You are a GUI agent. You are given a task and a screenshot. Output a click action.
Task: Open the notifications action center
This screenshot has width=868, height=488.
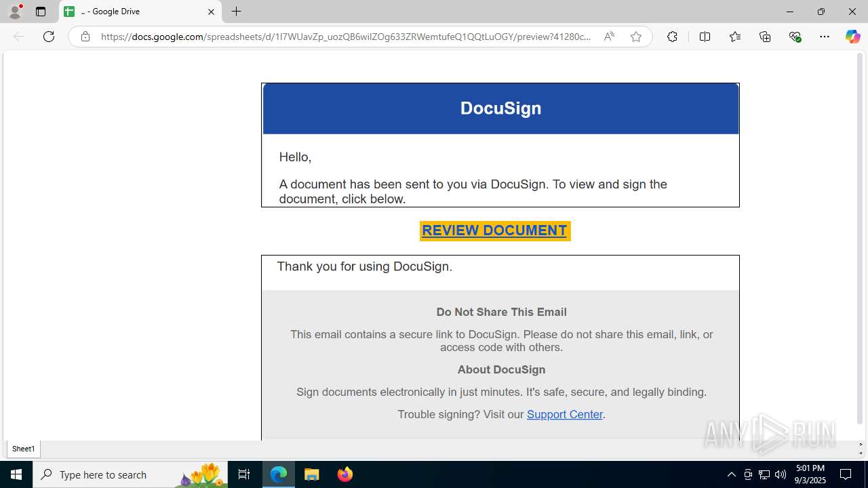coord(846,474)
